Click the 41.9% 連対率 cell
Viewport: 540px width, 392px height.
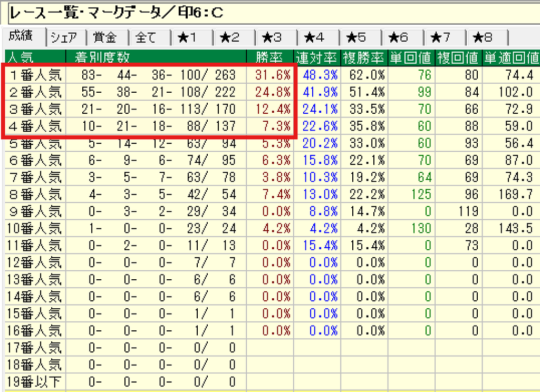pos(317,92)
